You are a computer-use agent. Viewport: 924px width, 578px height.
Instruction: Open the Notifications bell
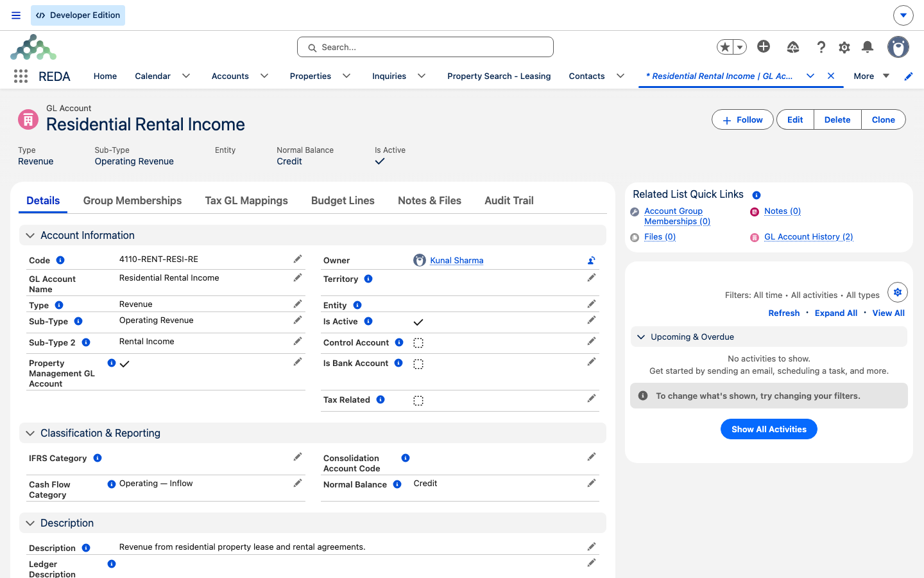[868, 47]
